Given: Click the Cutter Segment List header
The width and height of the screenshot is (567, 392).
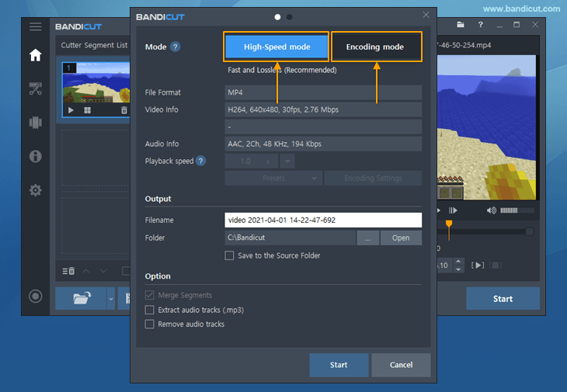Looking at the screenshot, I should click(94, 45).
